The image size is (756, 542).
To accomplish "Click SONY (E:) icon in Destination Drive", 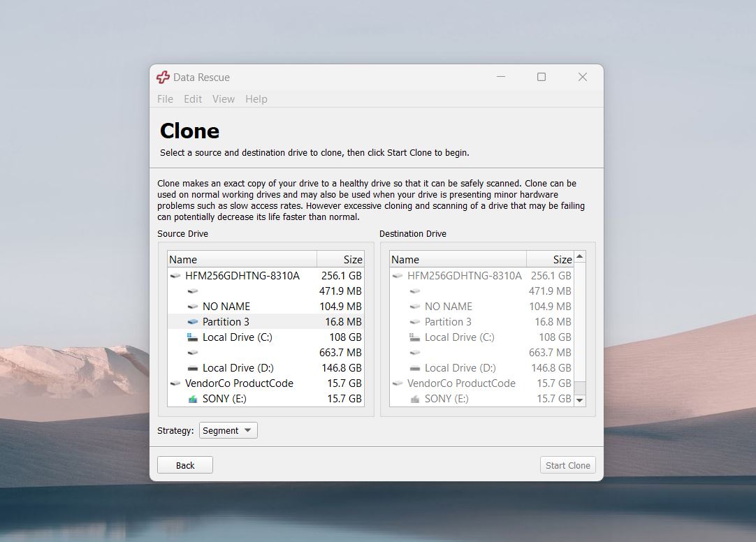I will coord(415,399).
